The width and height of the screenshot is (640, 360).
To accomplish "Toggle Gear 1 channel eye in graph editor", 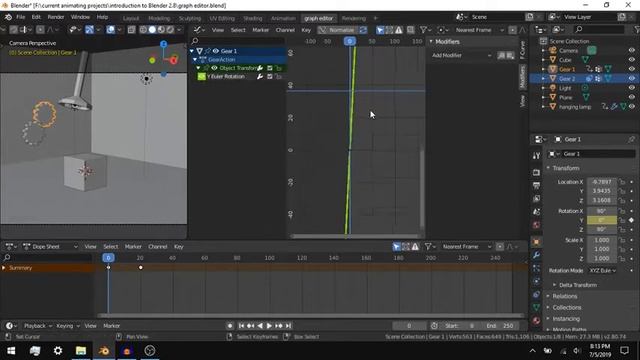I will click(x=216, y=51).
